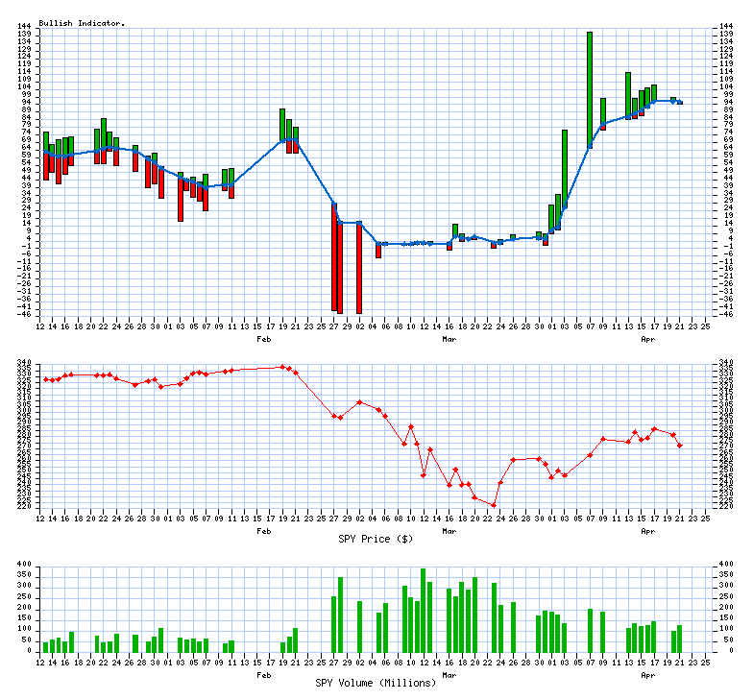Select the highest point on SPY Price line
Image resolution: width=753 pixels, height=700 pixels.
[282, 367]
